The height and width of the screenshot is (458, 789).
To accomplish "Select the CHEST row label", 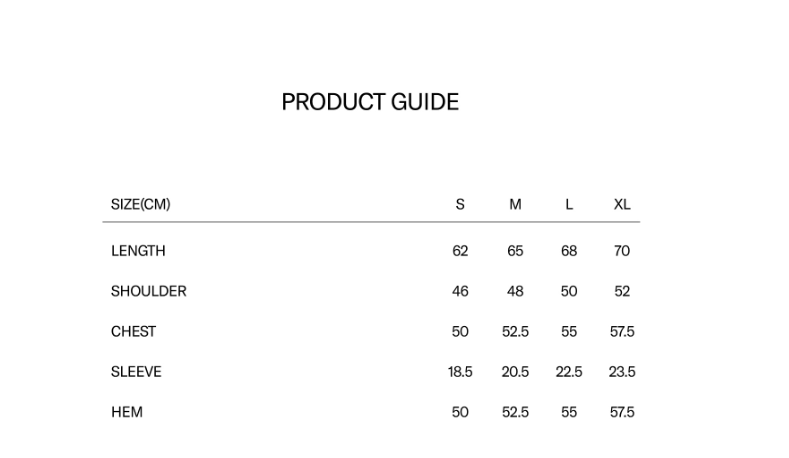I will (x=133, y=331).
